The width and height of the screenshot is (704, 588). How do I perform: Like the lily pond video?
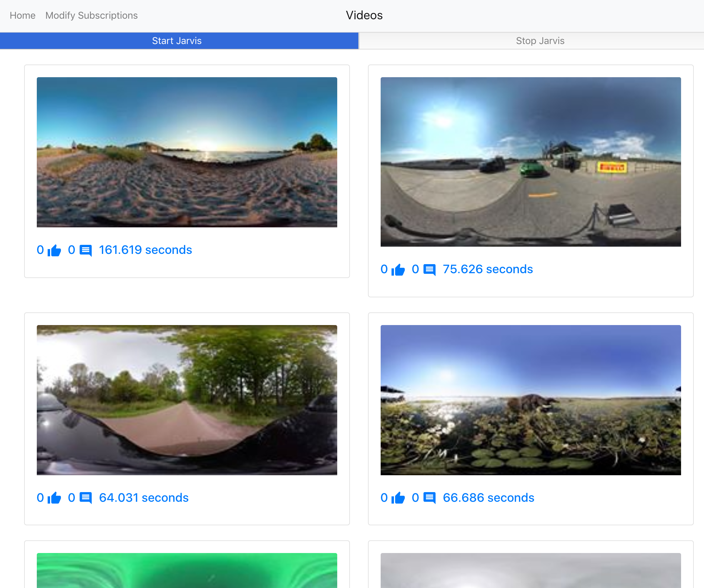coord(398,498)
